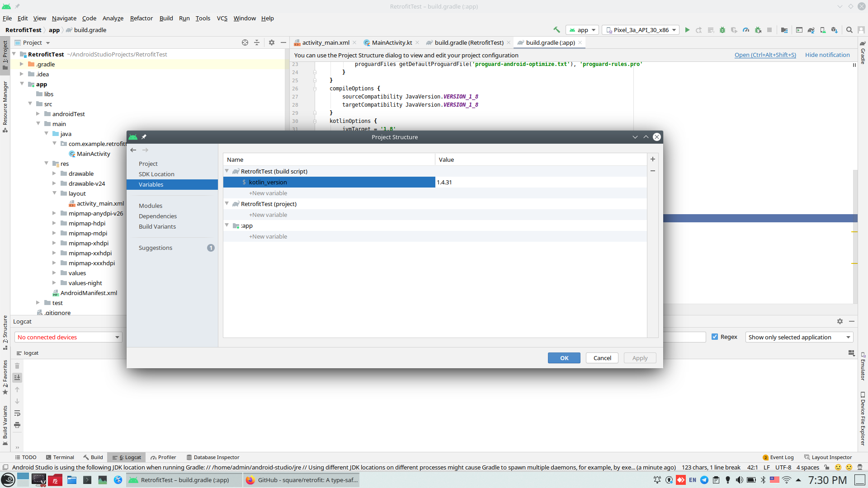
Task: Open SDK Manager icon
Action: [x=835, y=30]
